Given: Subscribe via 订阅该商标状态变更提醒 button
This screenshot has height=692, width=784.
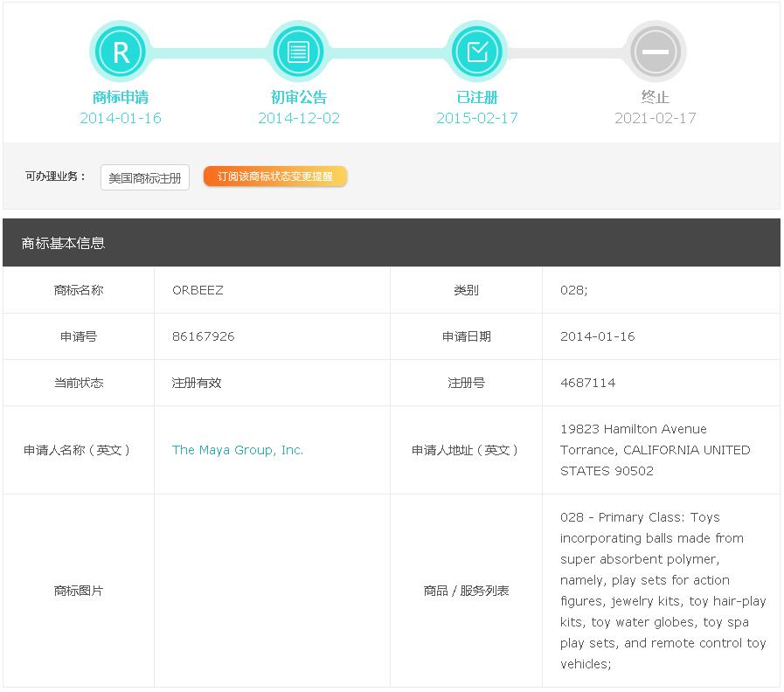Looking at the screenshot, I should (275, 176).
